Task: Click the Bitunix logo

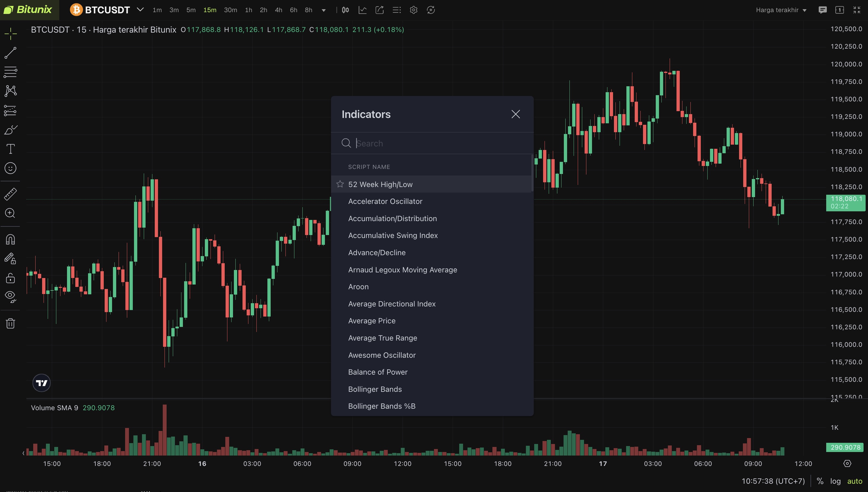Action: 28,9
